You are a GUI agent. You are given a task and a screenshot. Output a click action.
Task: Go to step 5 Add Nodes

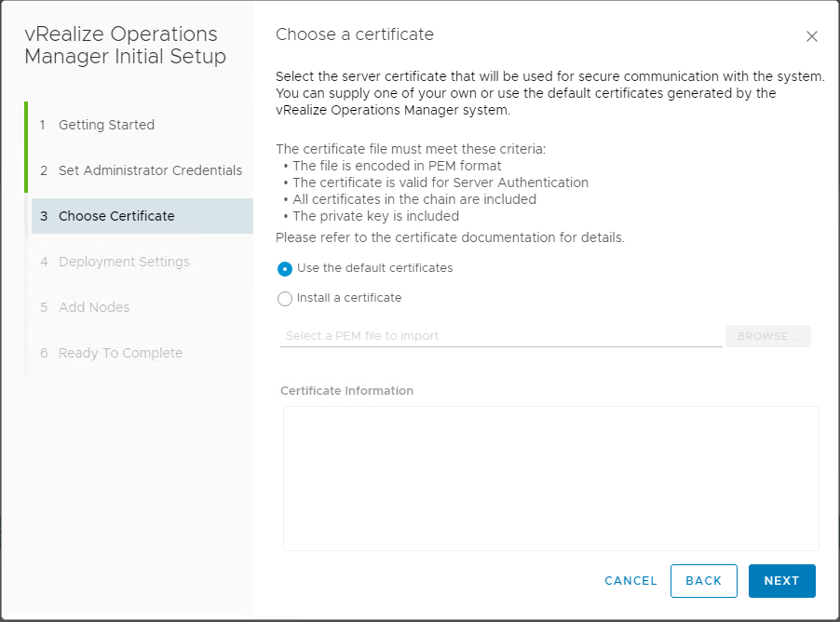94,307
